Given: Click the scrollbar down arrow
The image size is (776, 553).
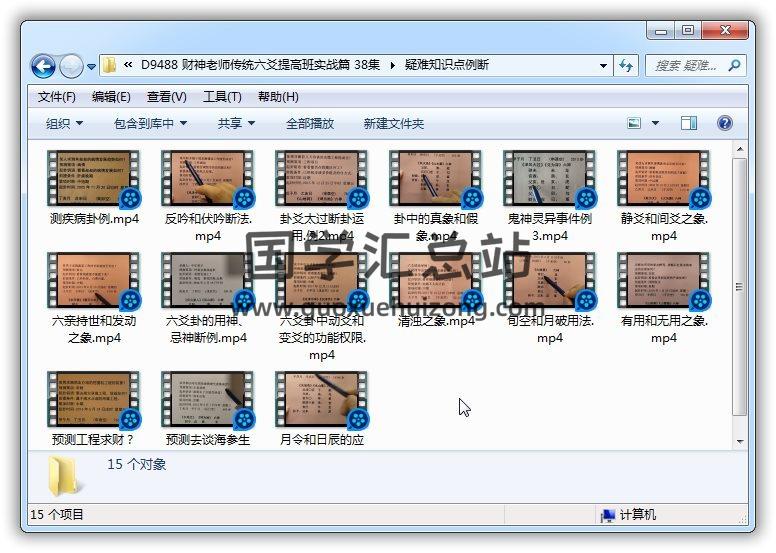Looking at the screenshot, I should coord(740,441).
